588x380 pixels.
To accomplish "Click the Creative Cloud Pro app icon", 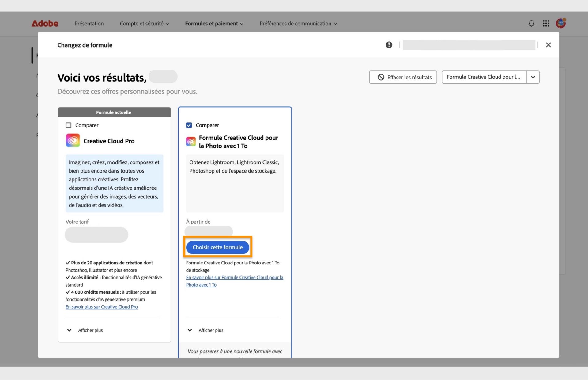I will click(x=73, y=140).
